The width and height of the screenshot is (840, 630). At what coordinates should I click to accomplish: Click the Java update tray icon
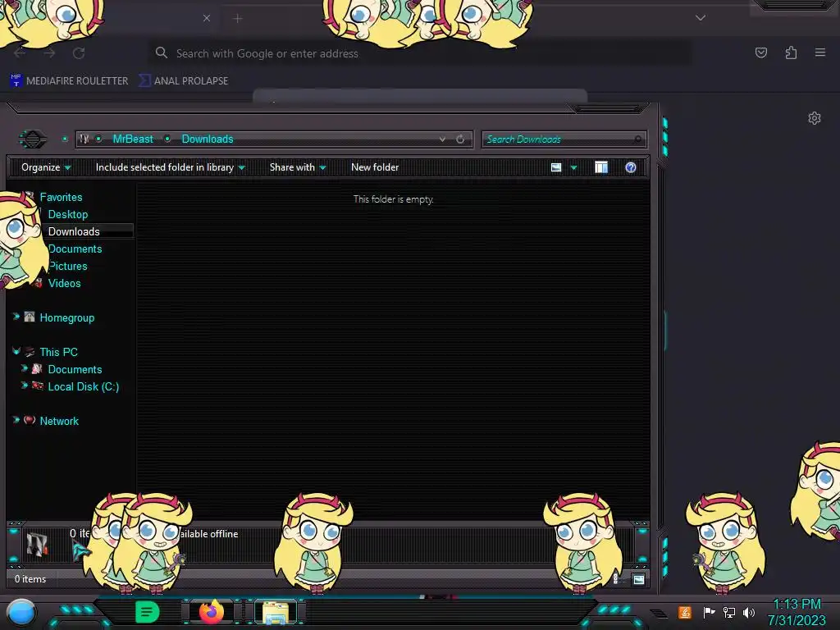[685, 612]
